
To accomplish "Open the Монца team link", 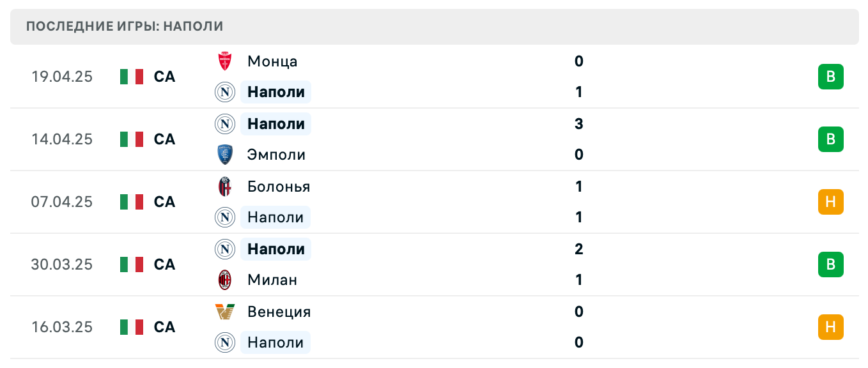I will coord(272,61).
